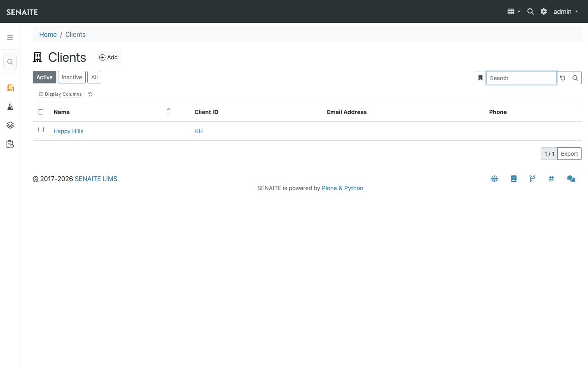
Task: Click the Email Address column header
Action: (347, 112)
